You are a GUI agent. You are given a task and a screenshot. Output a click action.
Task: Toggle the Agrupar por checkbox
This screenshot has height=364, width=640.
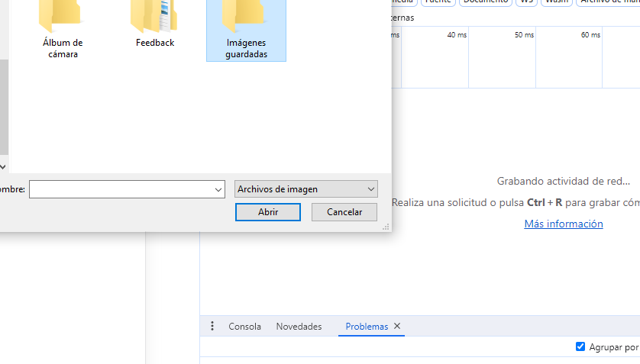pyautogui.click(x=580, y=346)
